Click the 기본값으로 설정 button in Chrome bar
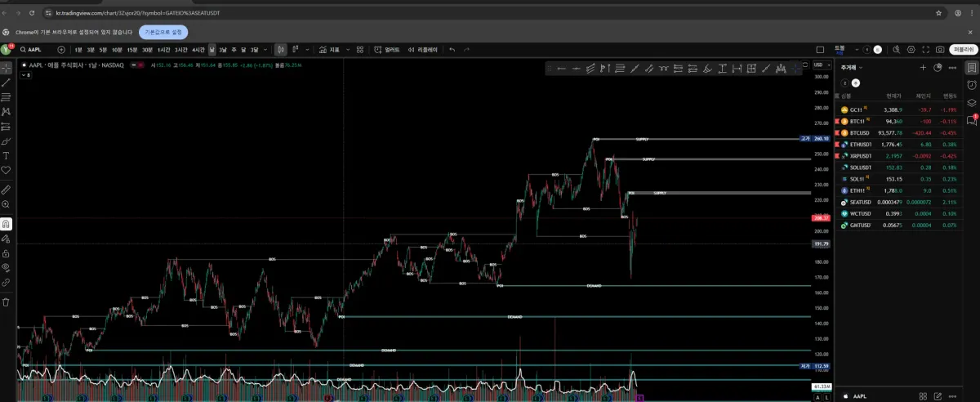The height and width of the screenshot is (402, 980). point(164,32)
